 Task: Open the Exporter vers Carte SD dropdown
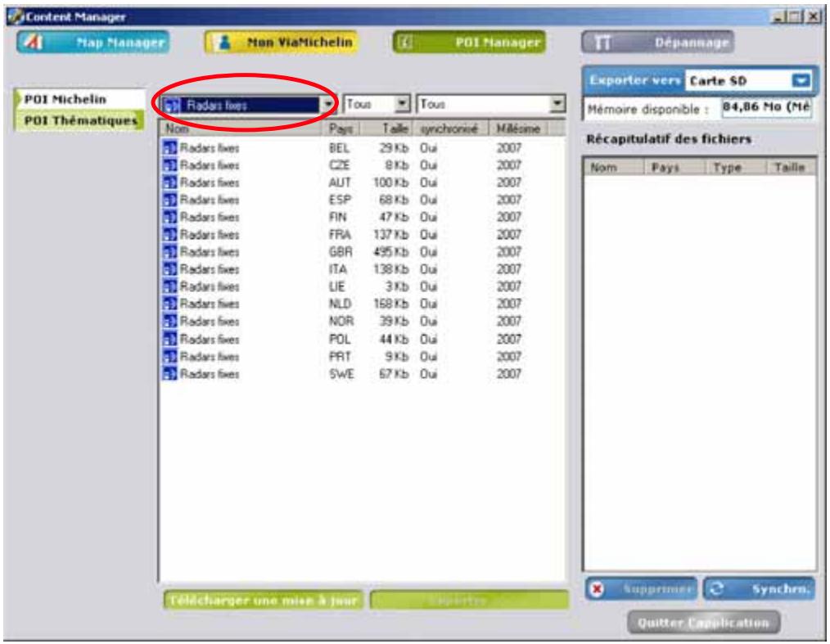pyautogui.click(x=801, y=80)
